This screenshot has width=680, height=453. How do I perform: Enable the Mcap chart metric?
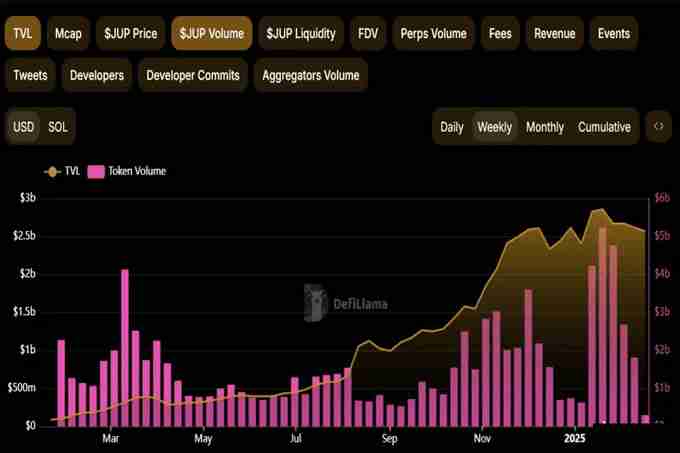coord(68,33)
